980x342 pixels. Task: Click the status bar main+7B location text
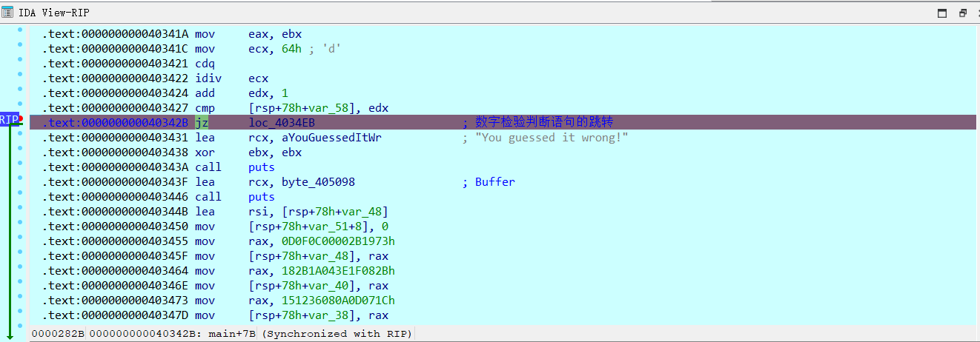234,334
